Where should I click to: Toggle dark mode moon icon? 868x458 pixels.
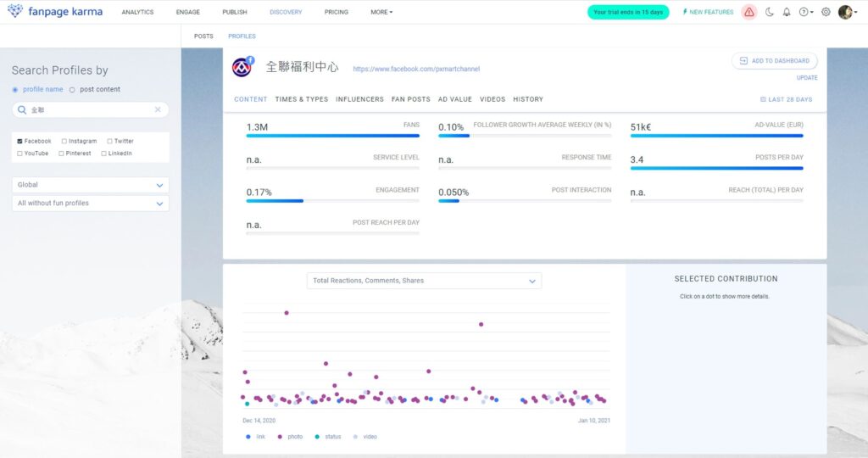(x=770, y=12)
